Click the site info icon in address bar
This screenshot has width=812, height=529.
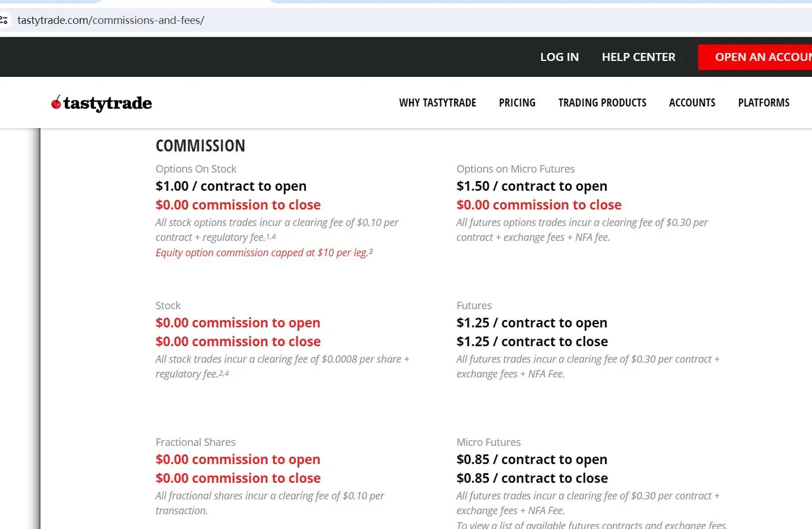click(x=5, y=20)
